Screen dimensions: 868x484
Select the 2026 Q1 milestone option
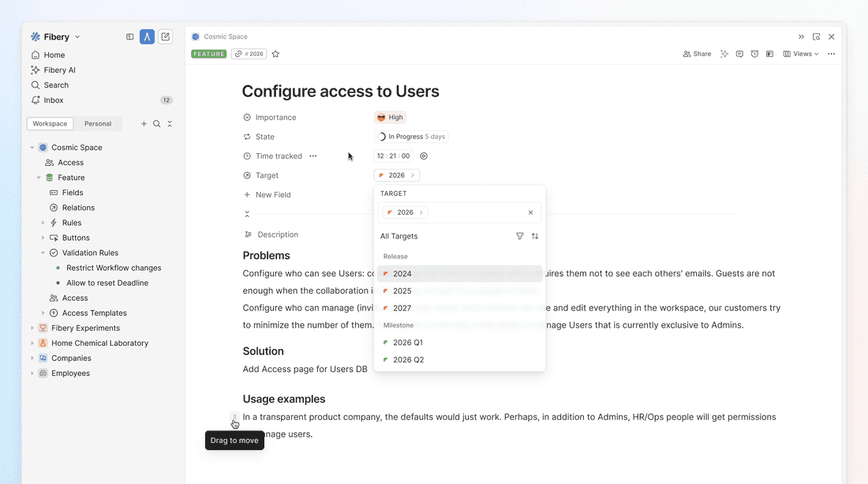(x=407, y=343)
